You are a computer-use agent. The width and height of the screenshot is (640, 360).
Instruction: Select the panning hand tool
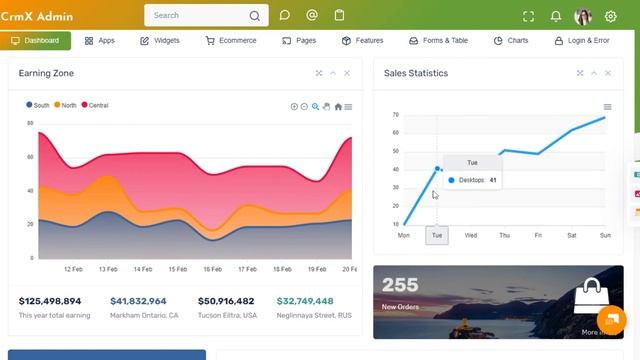click(x=326, y=107)
